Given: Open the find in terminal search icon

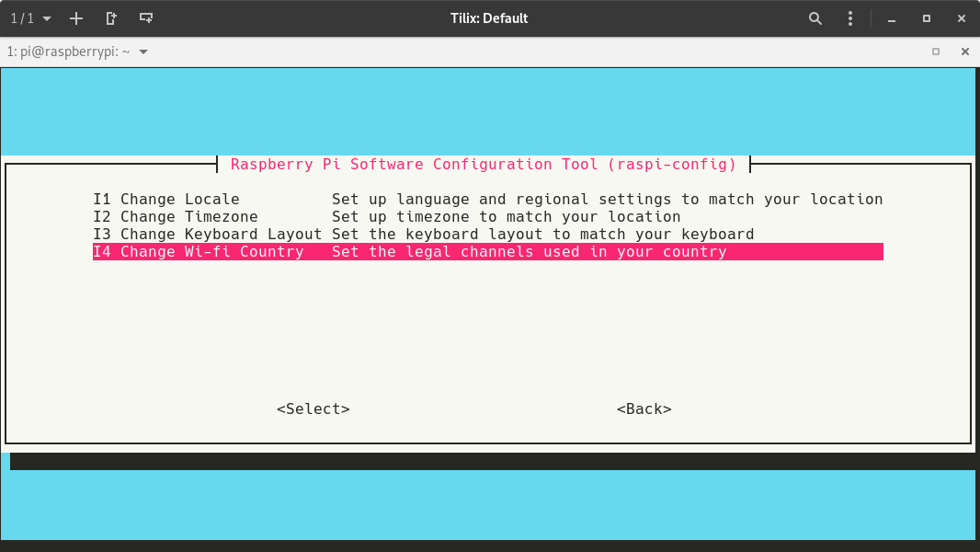Looking at the screenshot, I should tap(815, 18).
